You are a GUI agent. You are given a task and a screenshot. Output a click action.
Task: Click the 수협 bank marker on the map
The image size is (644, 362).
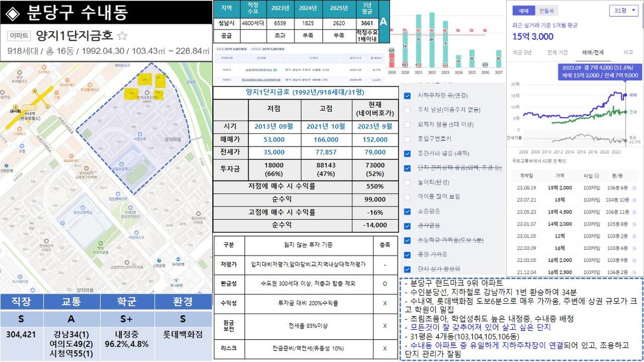[x=22, y=146]
